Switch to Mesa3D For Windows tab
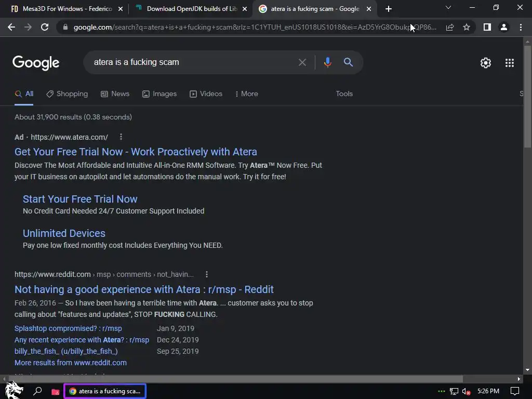 pos(61,9)
